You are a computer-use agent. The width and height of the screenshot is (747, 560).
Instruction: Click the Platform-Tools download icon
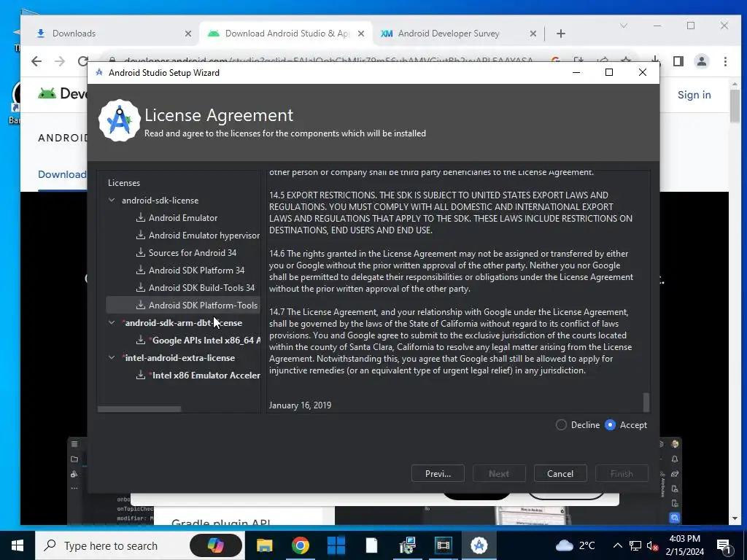(x=141, y=306)
